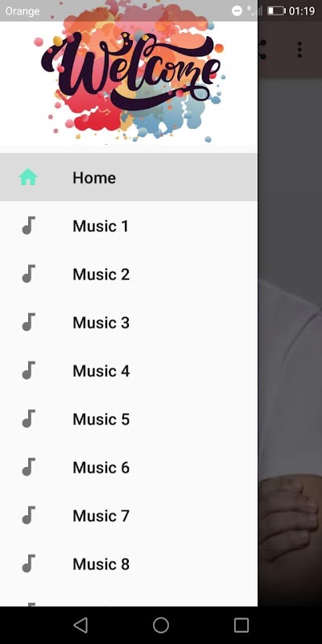Tap the music note beside Music 1
The height and width of the screenshot is (644, 322).
[x=28, y=225]
